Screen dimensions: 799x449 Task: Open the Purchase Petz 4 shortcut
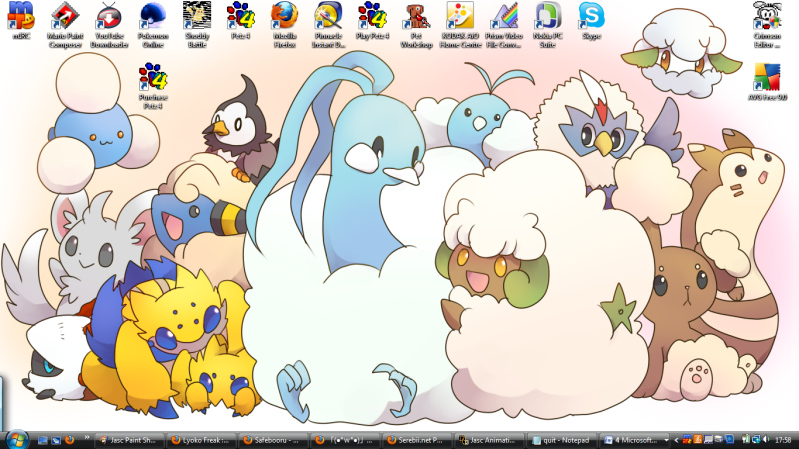[x=153, y=86]
